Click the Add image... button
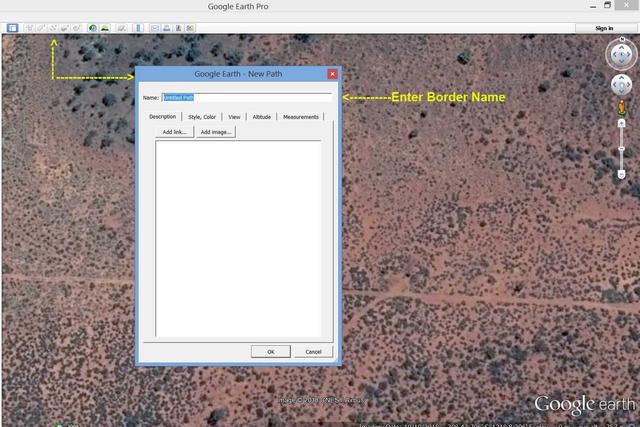 pos(216,132)
